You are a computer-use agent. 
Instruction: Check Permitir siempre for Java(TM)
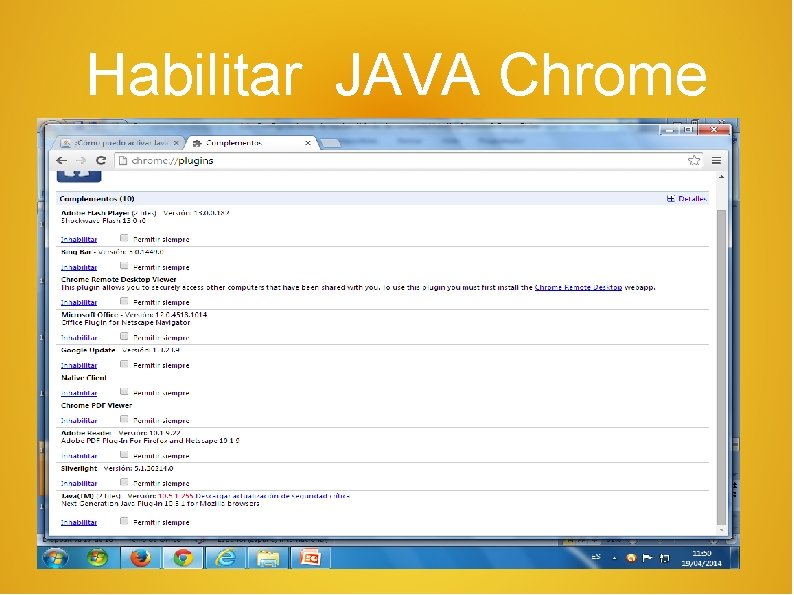tap(124, 521)
